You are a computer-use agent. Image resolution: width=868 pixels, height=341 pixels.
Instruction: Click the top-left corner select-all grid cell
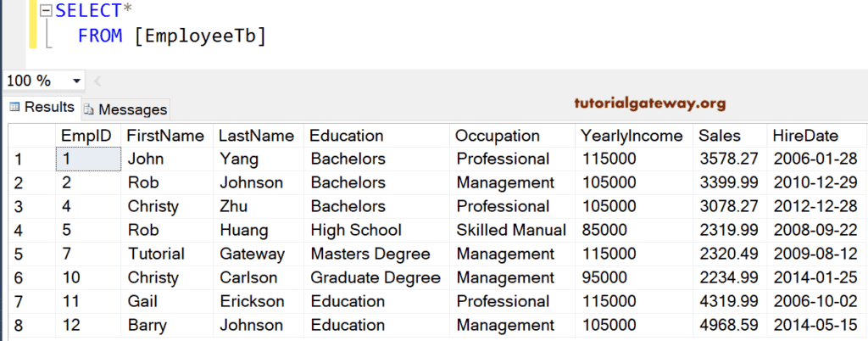(31, 136)
